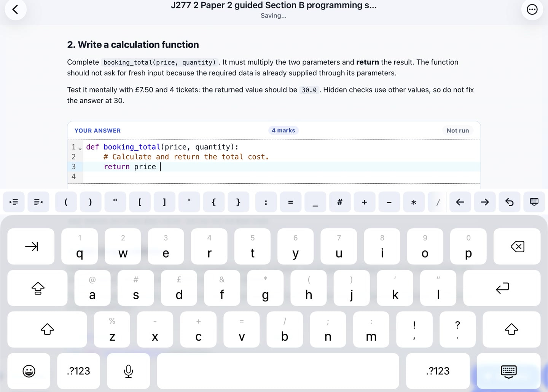
Task: Click the '4 marks' badge
Action: [x=284, y=131]
